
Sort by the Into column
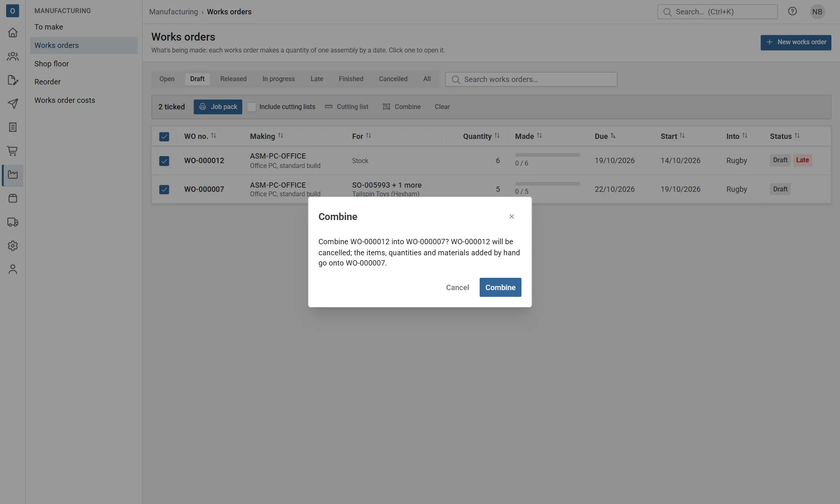737,136
